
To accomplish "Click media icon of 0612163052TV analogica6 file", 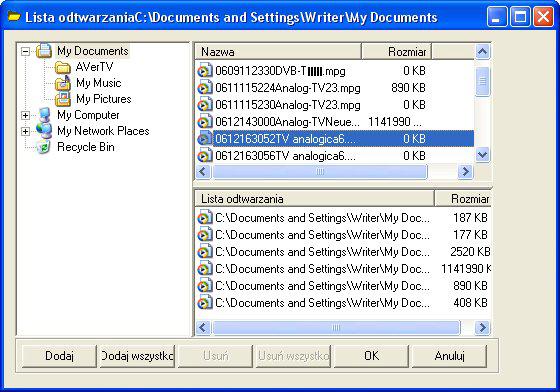I will 204,139.
